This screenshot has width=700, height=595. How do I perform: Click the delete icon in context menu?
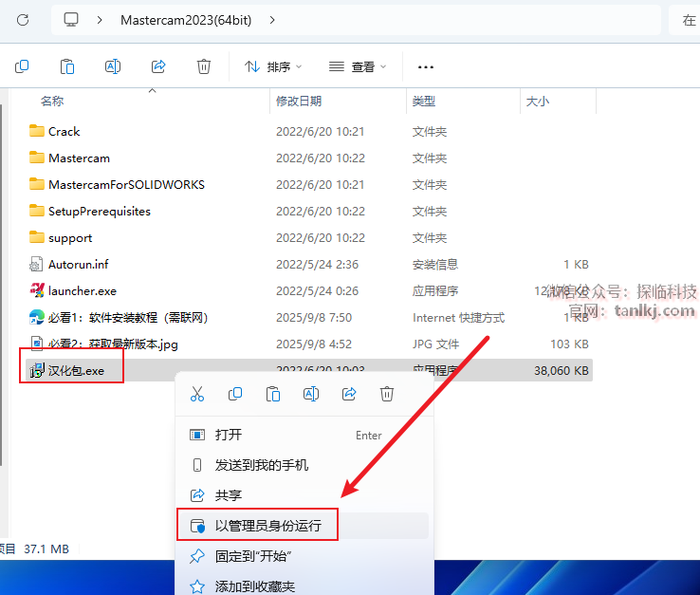click(387, 394)
